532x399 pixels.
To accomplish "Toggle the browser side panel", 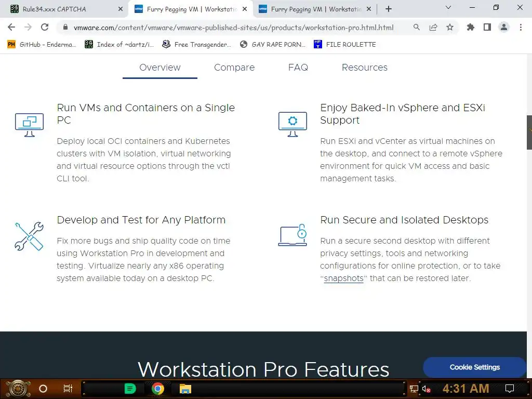I will tap(487, 27).
